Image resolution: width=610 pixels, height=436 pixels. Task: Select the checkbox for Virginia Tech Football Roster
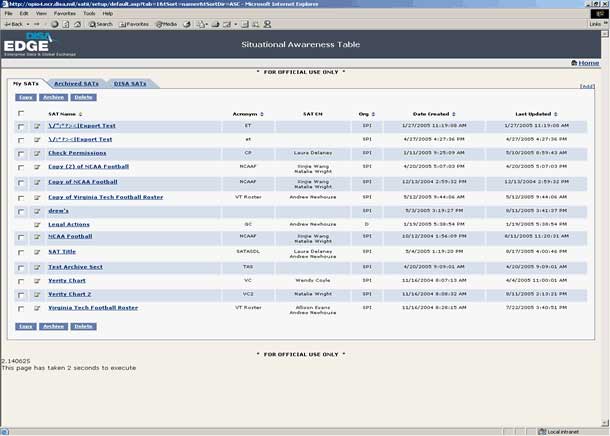tap(22, 308)
